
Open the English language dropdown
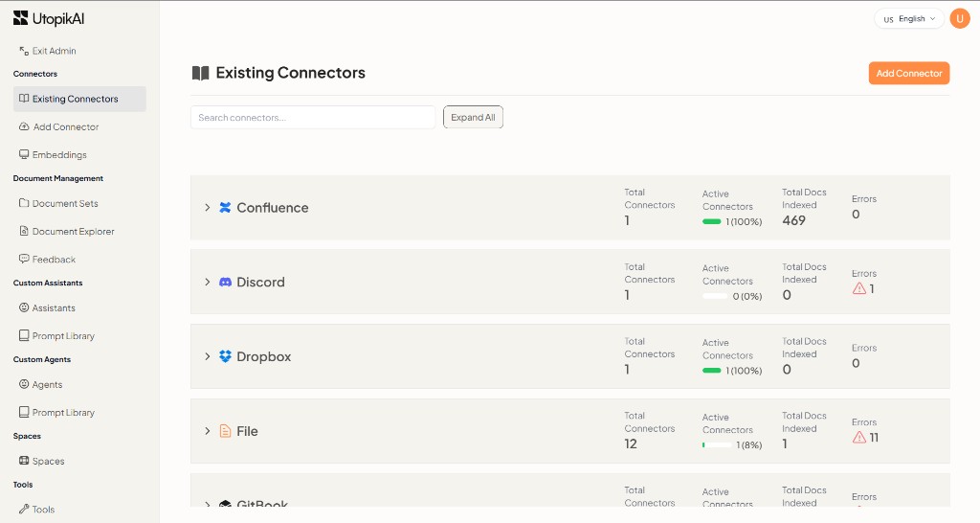click(x=909, y=19)
